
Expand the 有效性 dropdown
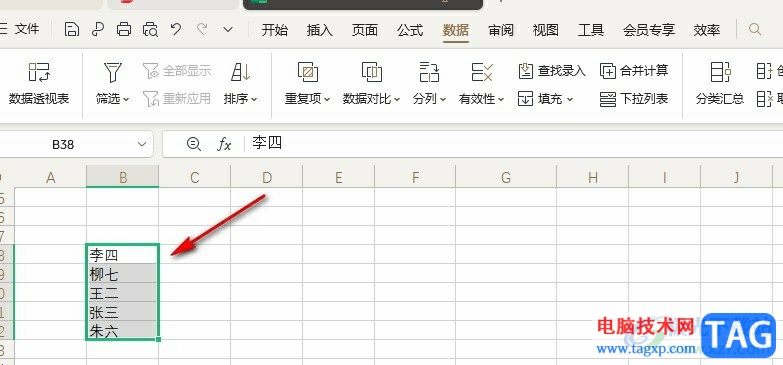coord(501,99)
